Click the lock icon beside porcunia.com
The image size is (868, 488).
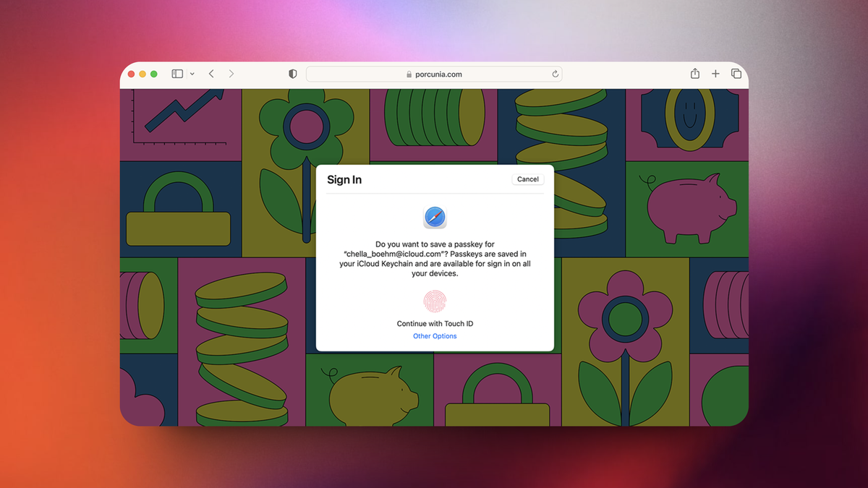pyautogui.click(x=409, y=74)
